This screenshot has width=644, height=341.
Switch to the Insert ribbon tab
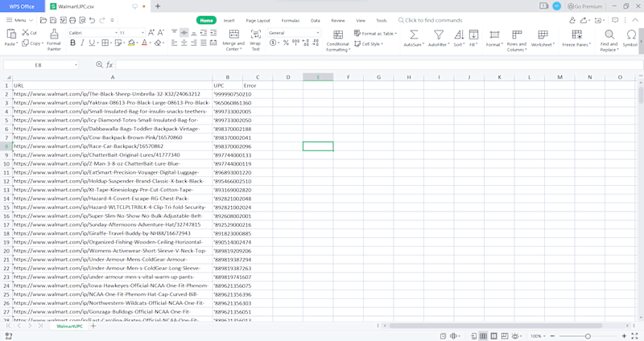coord(229,20)
